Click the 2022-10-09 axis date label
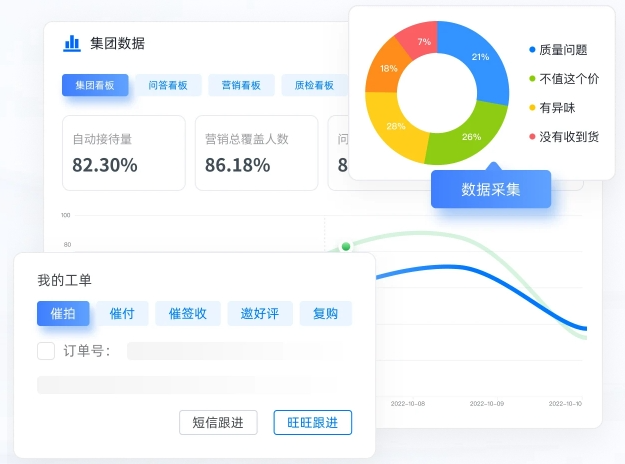Screen dimensions: 625x464 (487, 404)
